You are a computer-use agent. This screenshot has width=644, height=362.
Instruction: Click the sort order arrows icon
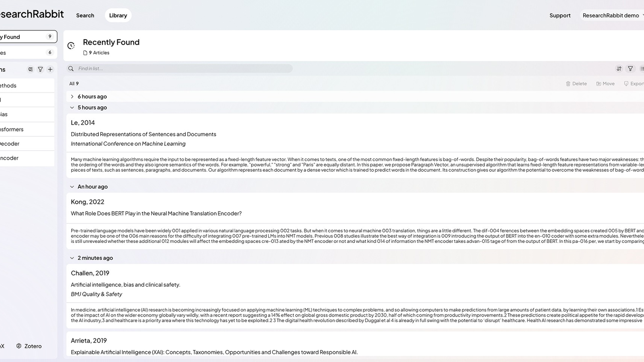point(619,69)
